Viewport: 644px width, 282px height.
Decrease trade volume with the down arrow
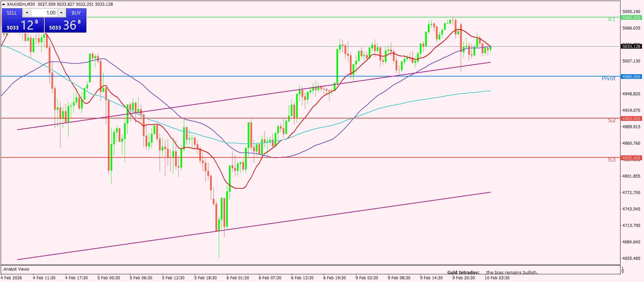[x=27, y=13]
